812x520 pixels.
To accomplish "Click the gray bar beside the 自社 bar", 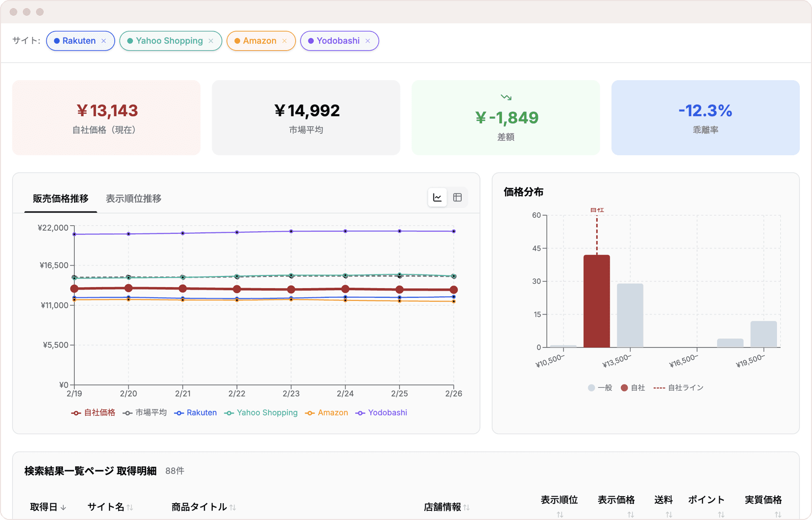I will coord(630,316).
